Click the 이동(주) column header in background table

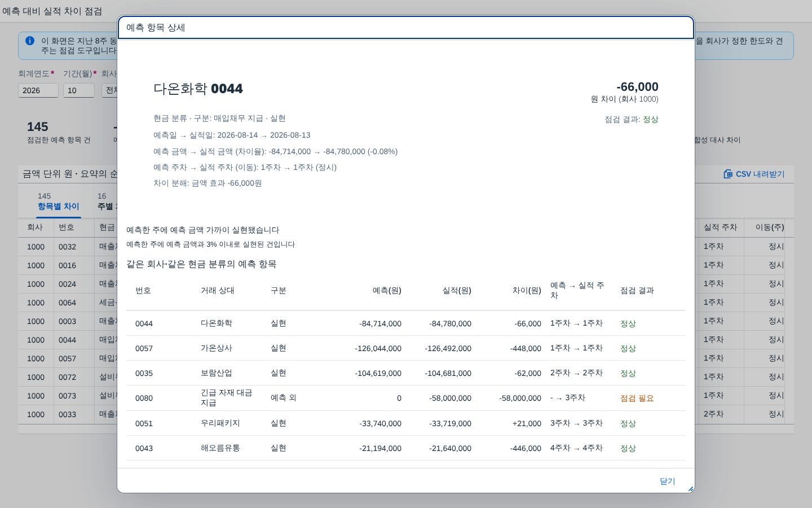(x=770, y=227)
